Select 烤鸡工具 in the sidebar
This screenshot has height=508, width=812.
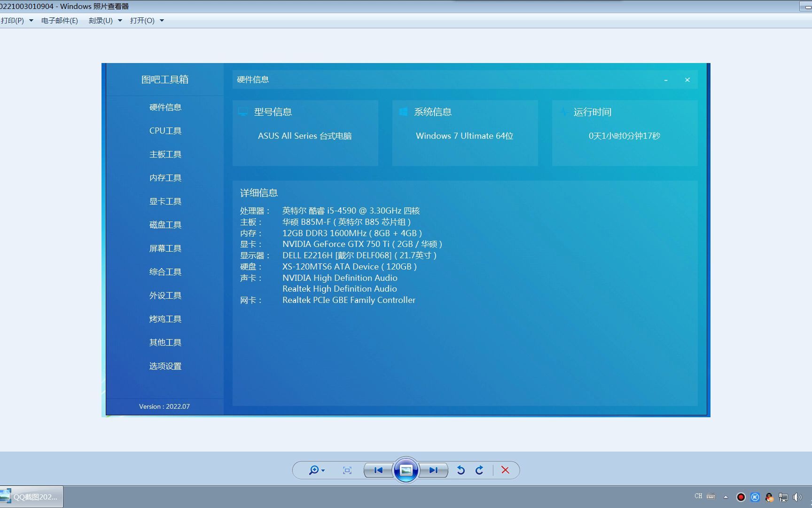165,319
